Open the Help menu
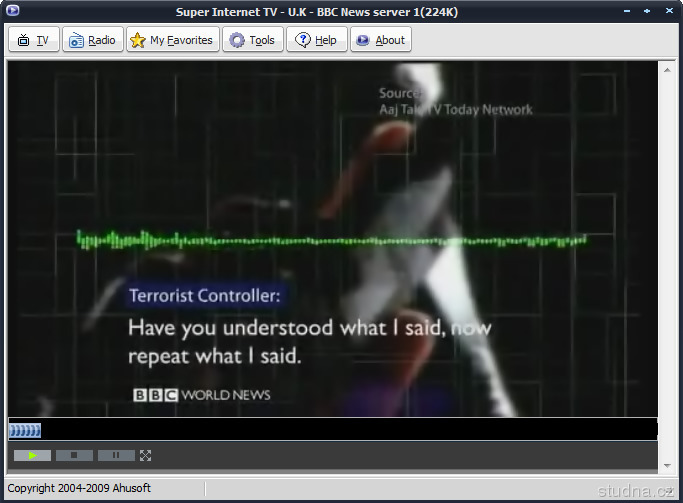Screen dimensions: 683x503 [x=316, y=40]
